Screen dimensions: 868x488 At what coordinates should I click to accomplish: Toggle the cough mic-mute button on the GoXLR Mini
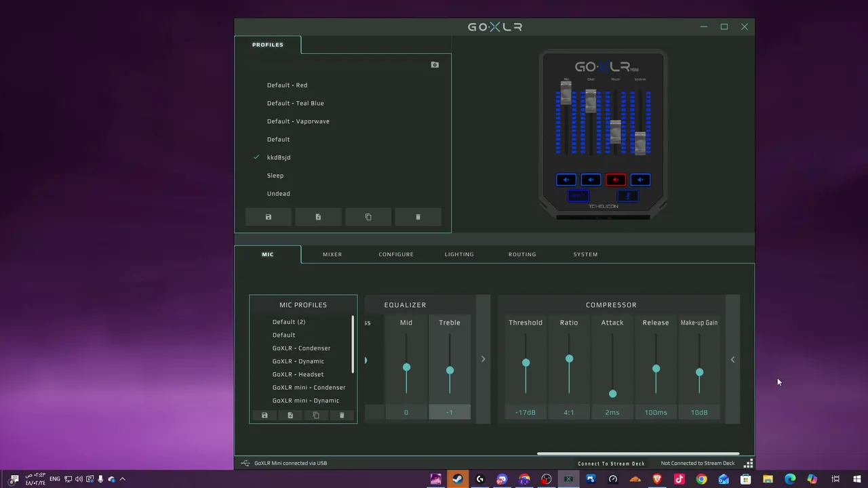(x=628, y=196)
